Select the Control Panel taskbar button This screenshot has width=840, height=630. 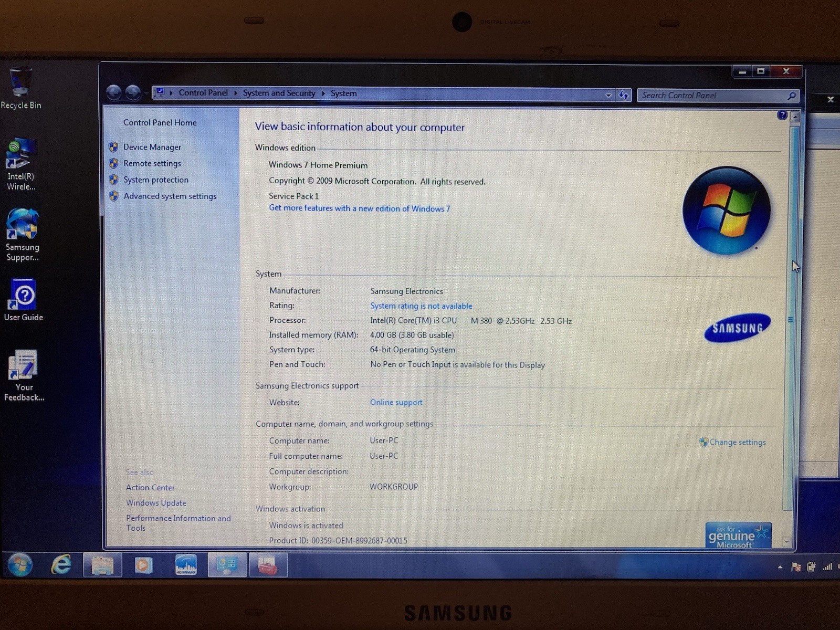click(227, 565)
